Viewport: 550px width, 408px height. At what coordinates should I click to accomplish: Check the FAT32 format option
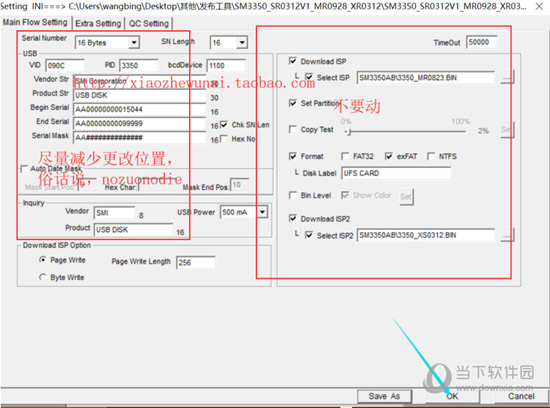(x=345, y=156)
